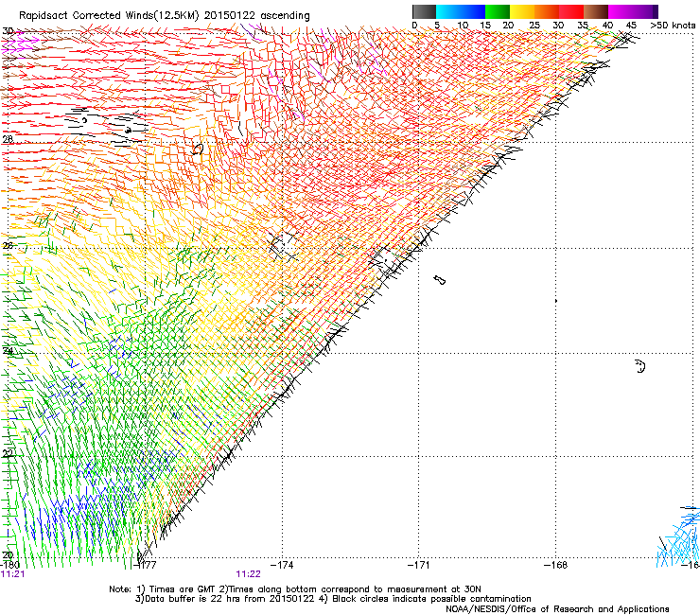This screenshot has height=615, width=700.
Task: Click the latitude axis label "28"
Action: tap(8, 139)
